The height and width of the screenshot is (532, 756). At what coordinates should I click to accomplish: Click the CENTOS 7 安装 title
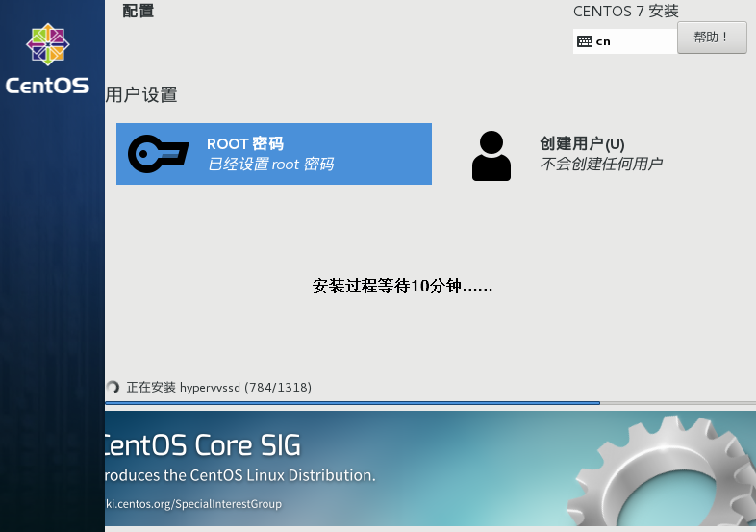625,12
